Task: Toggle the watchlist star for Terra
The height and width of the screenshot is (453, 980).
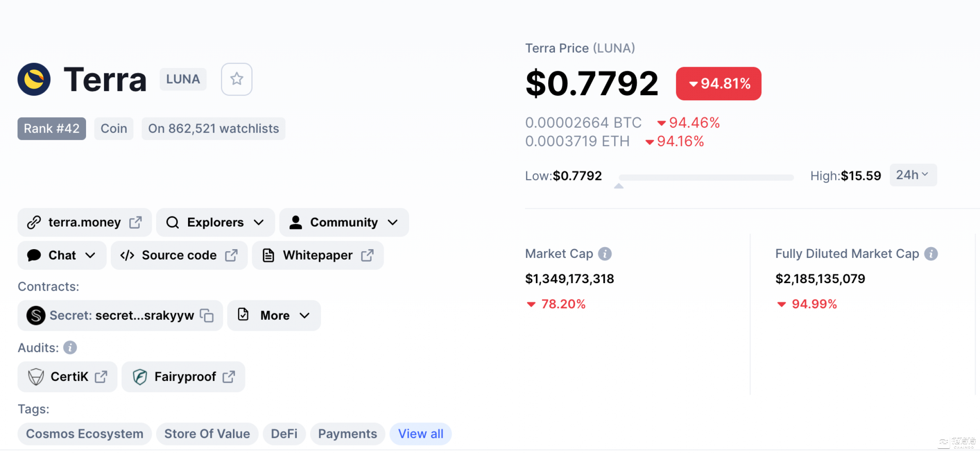Action: (x=236, y=79)
